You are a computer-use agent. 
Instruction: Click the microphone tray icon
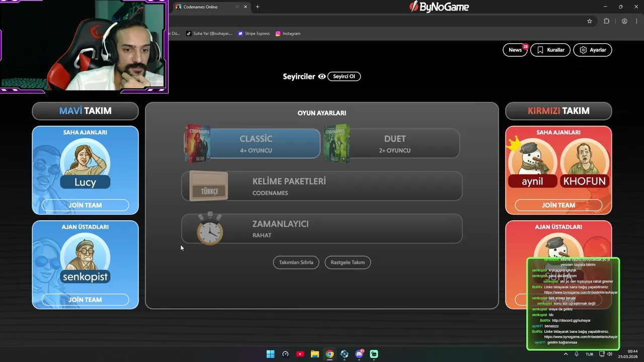pos(577,354)
